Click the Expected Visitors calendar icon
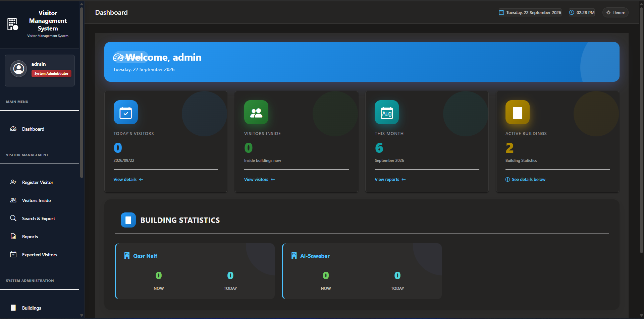 point(13,255)
